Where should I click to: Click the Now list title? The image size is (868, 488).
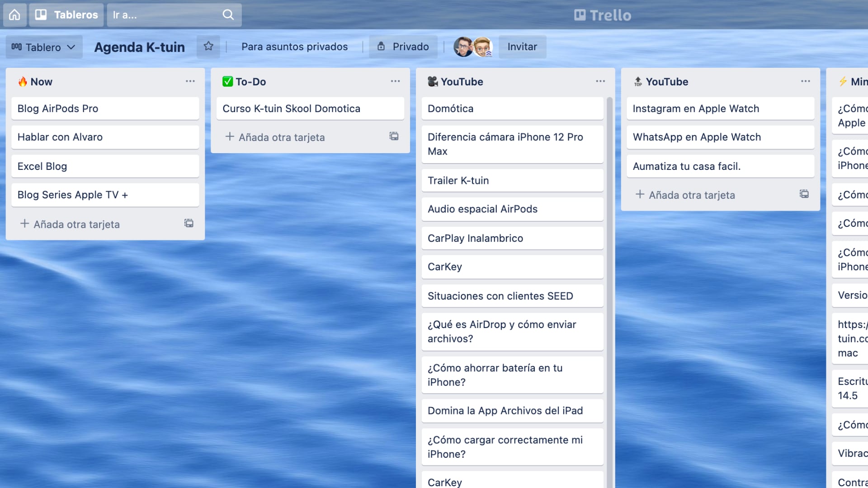point(41,82)
